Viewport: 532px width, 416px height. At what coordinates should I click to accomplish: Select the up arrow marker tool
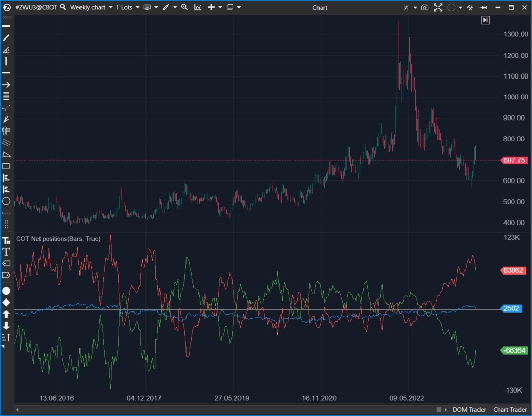point(6,314)
